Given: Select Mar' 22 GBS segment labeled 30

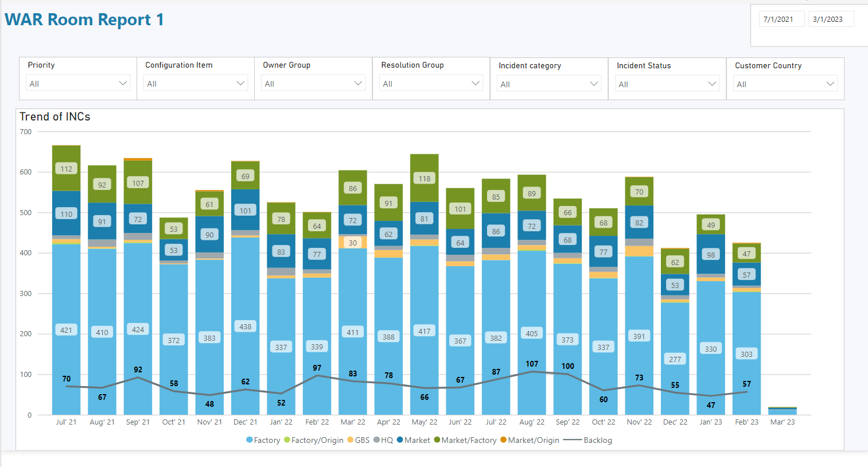Looking at the screenshot, I should (x=353, y=242).
